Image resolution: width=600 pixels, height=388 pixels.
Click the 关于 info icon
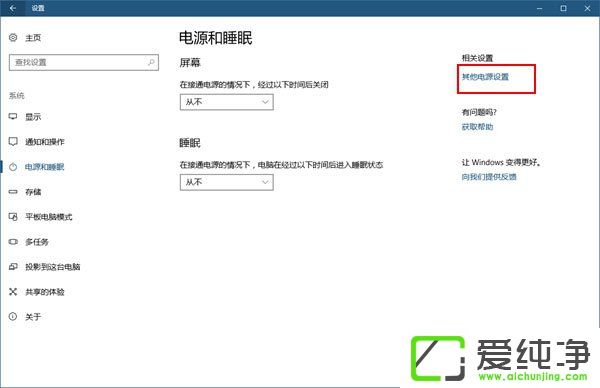coord(13,317)
